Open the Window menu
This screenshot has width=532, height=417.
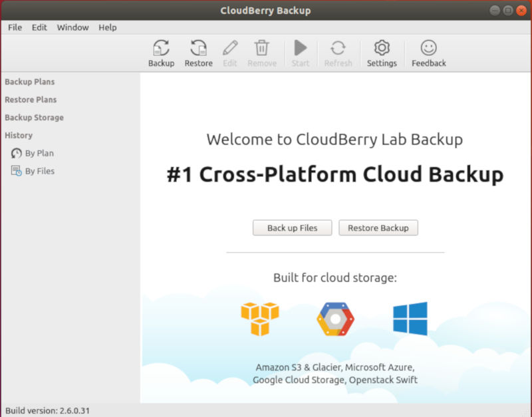click(72, 27)
